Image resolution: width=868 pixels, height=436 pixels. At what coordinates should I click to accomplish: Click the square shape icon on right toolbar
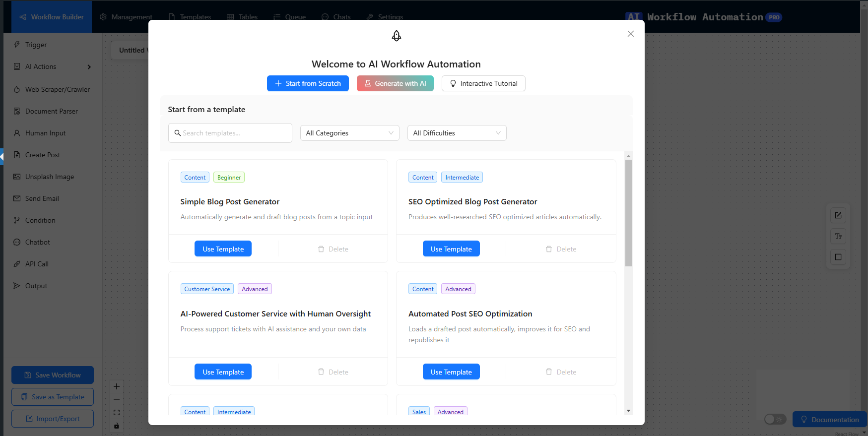[x=838, y=257]
